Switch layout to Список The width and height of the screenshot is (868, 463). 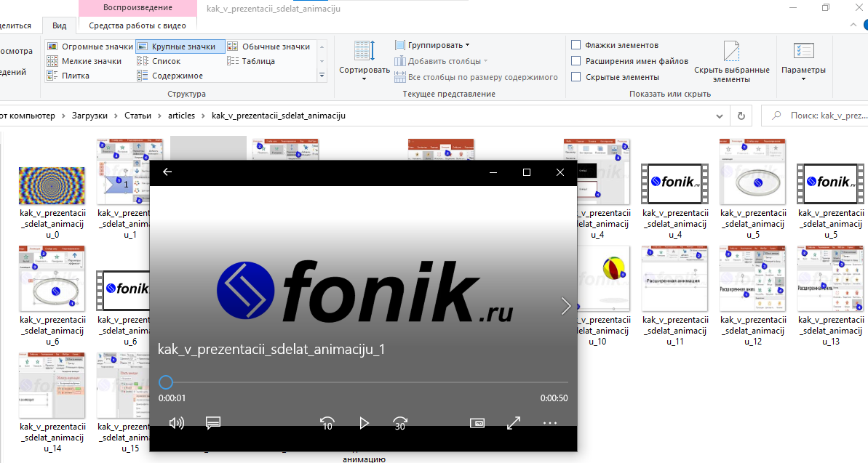tap(159, 61)
